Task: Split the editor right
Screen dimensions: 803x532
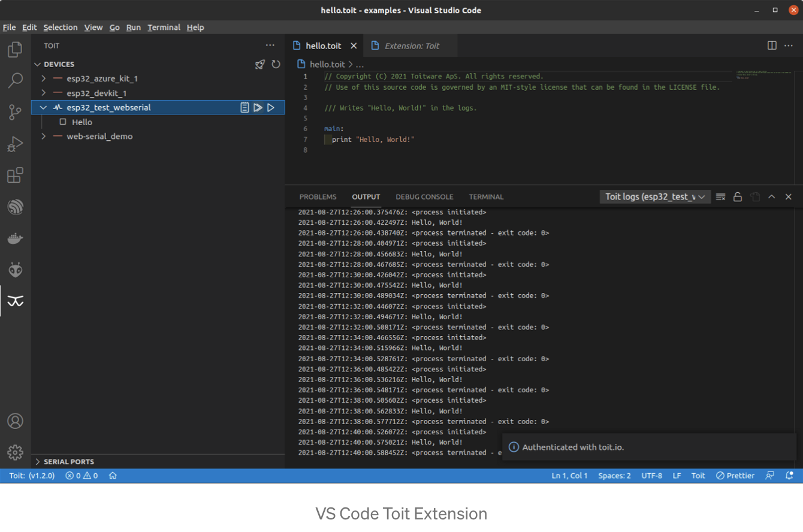Action: tap(772, 46)
